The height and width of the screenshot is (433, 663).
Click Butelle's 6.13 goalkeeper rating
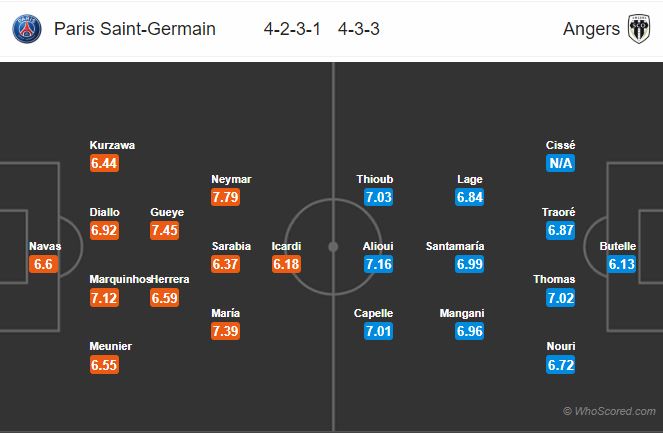[x=622, y=264]
